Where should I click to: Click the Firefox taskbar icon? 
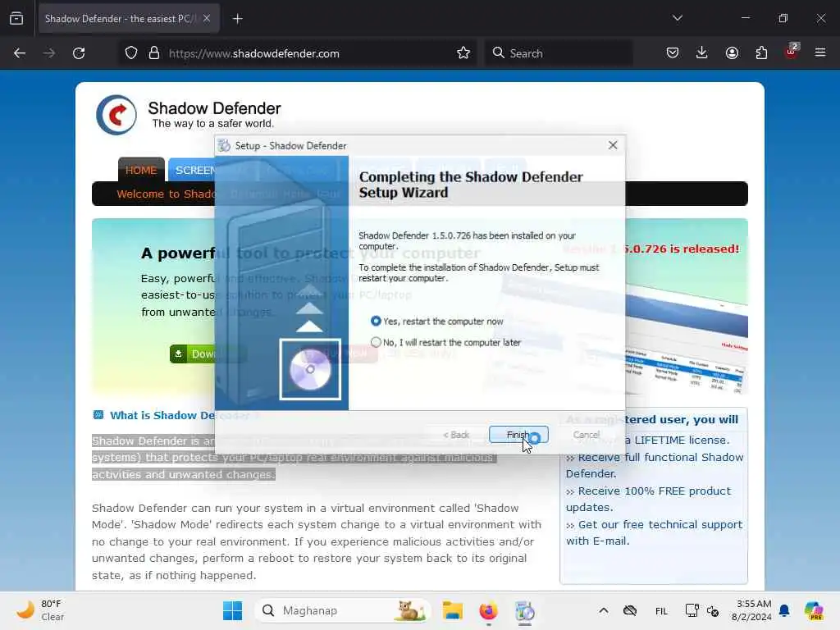[x=488, y=610]
